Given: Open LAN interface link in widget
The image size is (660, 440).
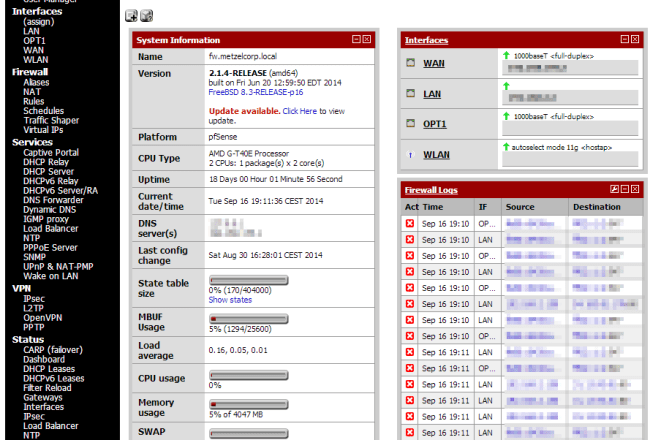Looking at the screenshot, I should pyautogui.click(x=432, y=94).
